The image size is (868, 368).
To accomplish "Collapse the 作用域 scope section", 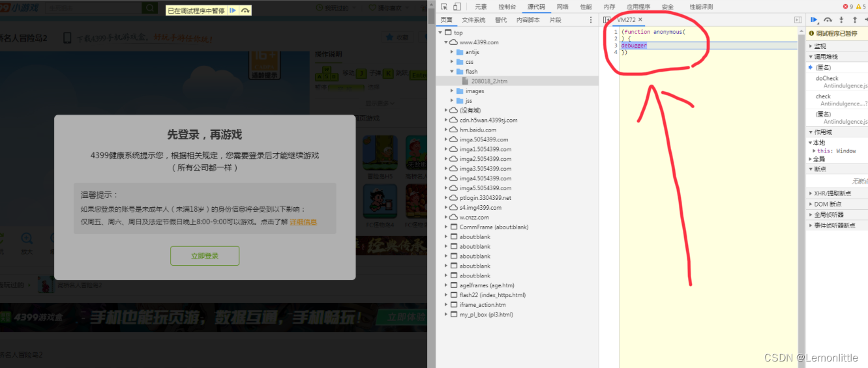I will tap(837, 132).
